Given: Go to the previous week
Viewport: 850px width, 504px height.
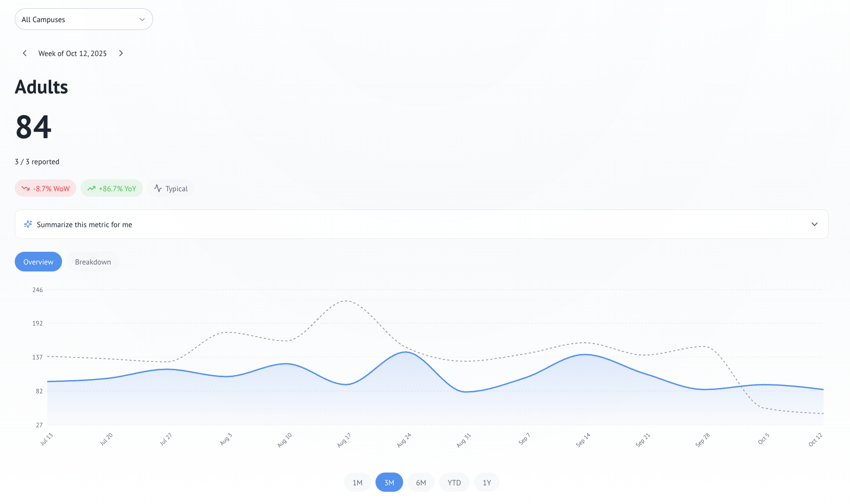Looking at the screenshot, I should 25,53.
